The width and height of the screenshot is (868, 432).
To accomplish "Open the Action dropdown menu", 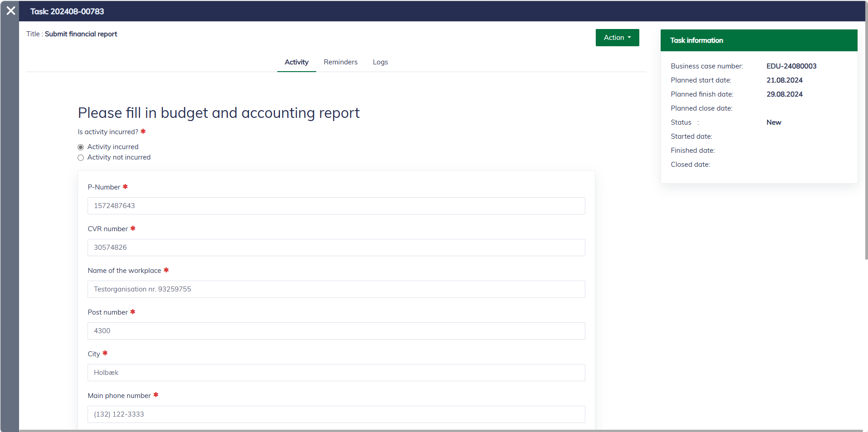I will coord(617,38).
